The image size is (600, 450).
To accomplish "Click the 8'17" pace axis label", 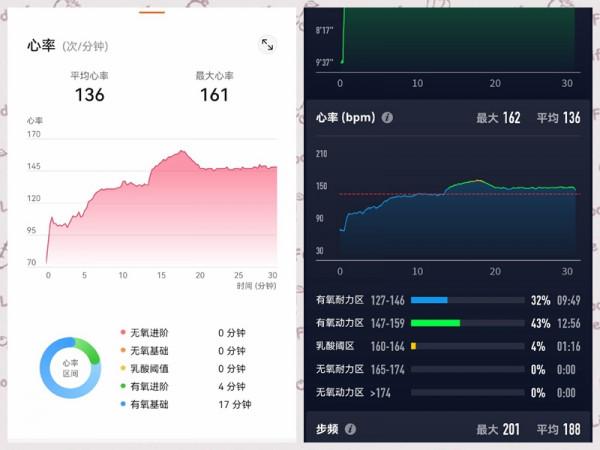I will point(324,30).
